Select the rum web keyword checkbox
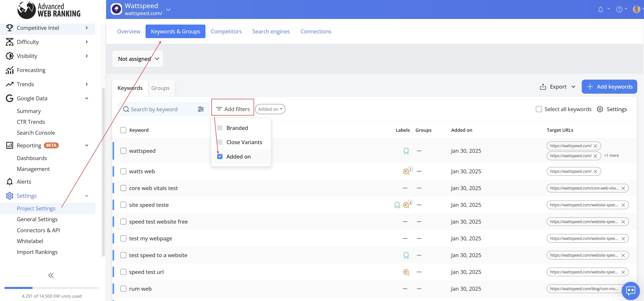This screenshot has width=644, height=301. tap(123, 288)
